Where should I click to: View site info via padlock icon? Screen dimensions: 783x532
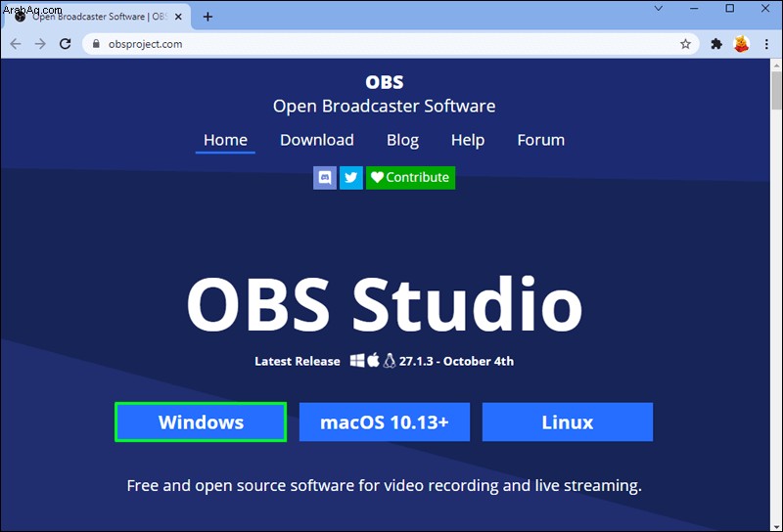96,44
